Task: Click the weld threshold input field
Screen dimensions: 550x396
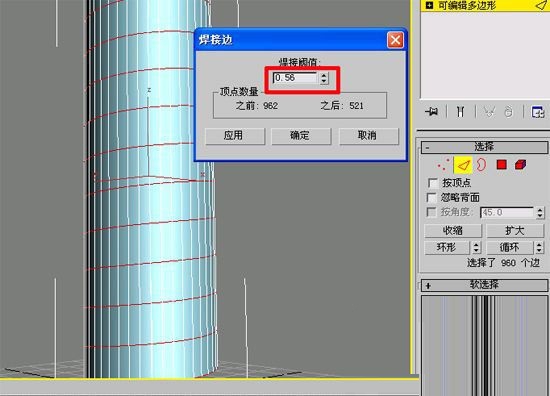Action: click(x=295, y=78)
